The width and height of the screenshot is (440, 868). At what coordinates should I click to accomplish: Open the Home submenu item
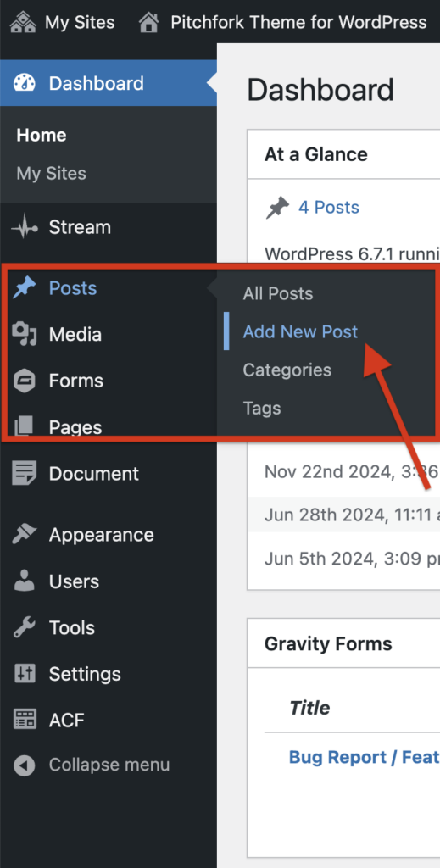(41, 135)
